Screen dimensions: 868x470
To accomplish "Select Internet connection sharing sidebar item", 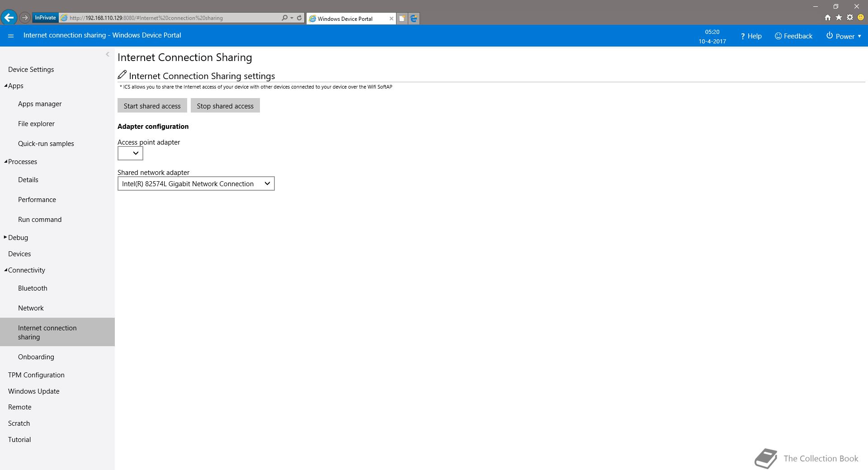I will point(57,332).
